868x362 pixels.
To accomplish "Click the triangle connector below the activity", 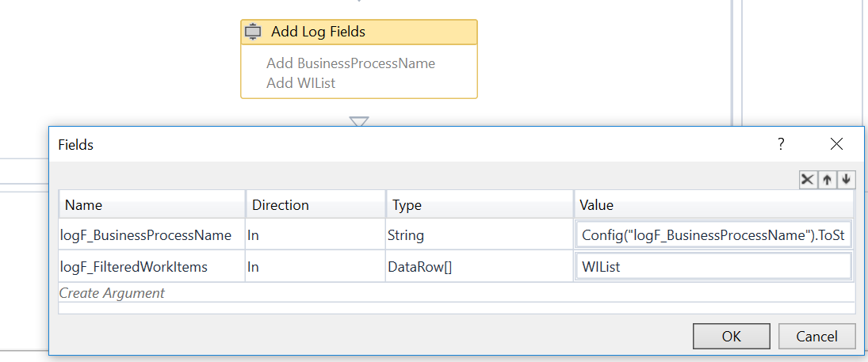I will pyautogui.click(x=359, y=122).
